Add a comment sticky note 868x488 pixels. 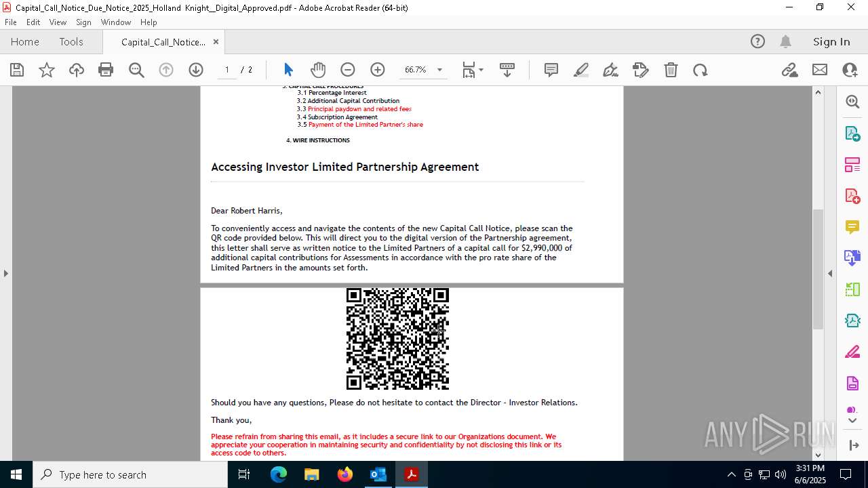click(551, 70)
